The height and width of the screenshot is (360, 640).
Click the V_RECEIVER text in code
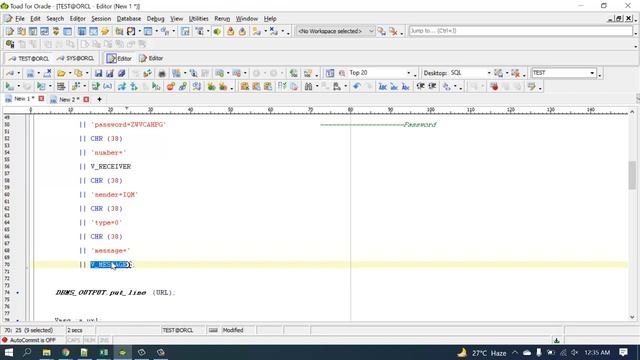[111, 167]
